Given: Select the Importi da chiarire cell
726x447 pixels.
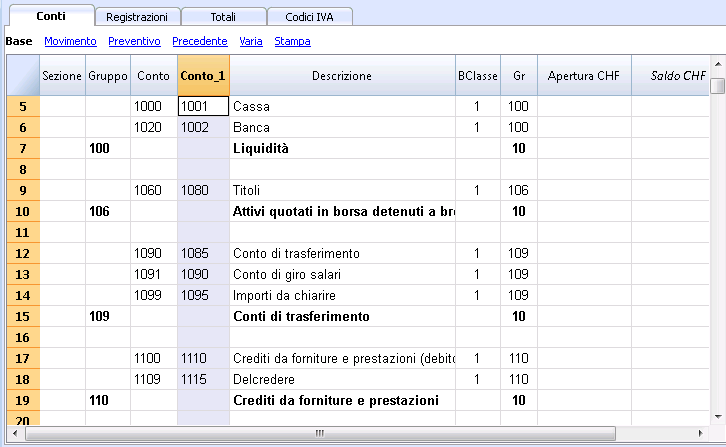Looking at the screenshot, I should point(342,296).
